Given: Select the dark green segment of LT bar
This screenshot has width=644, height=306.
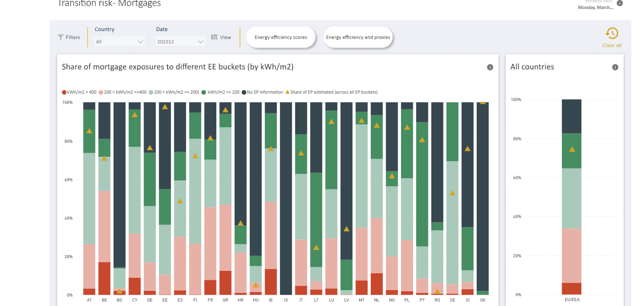Looking at the screenshot, I should tap(316, 220).
